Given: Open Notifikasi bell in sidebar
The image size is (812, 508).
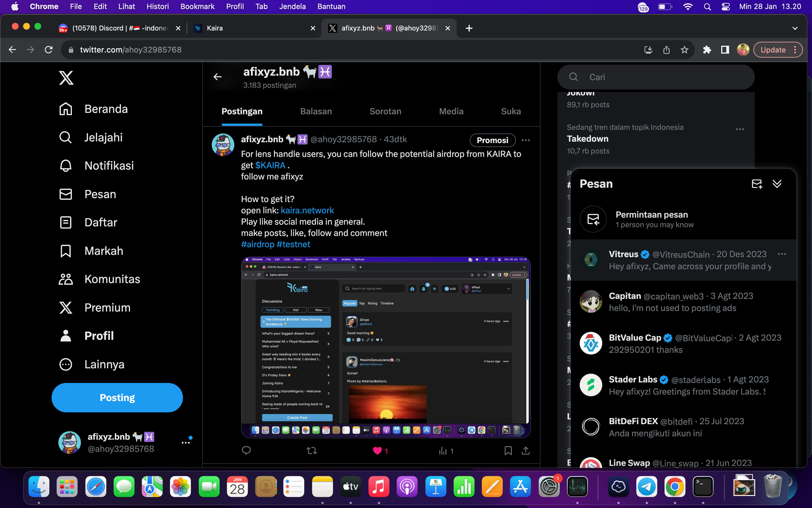Looking at the screenshot, I should 96,165.
